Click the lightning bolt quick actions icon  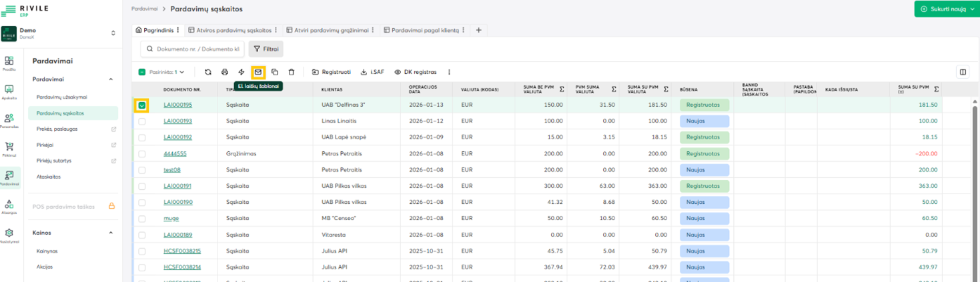(241, 72)
